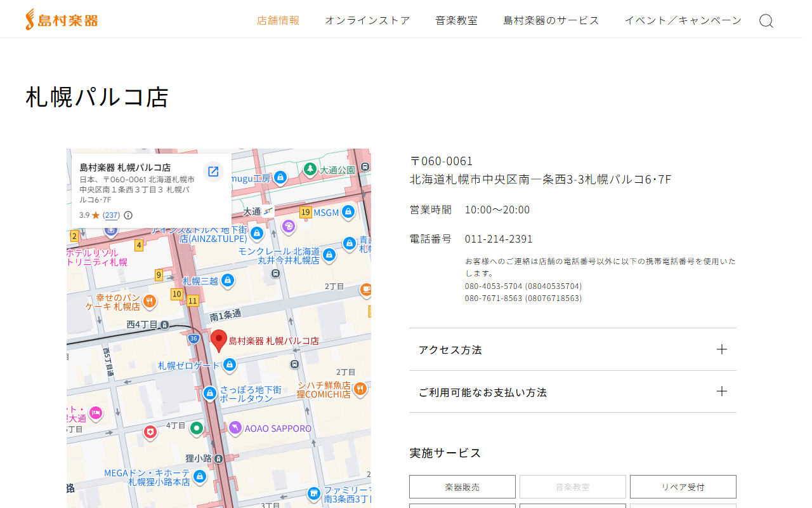
Task: Click the 南1条通 street label on map
Action: click(225, 316)
